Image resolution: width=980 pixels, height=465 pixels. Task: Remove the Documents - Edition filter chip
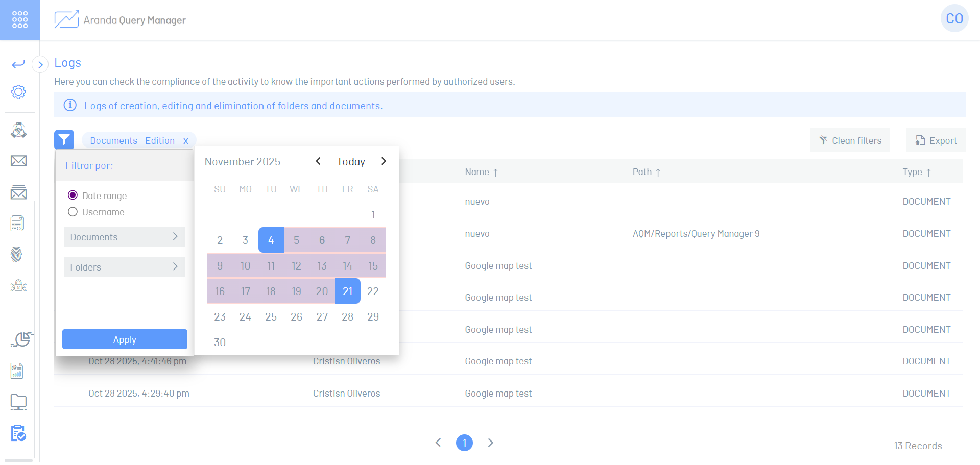click(x=186, y=141)
